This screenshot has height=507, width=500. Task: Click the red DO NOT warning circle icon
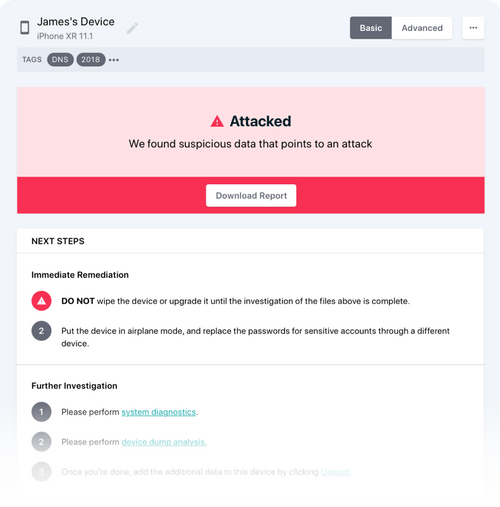(x=41, y=301)
